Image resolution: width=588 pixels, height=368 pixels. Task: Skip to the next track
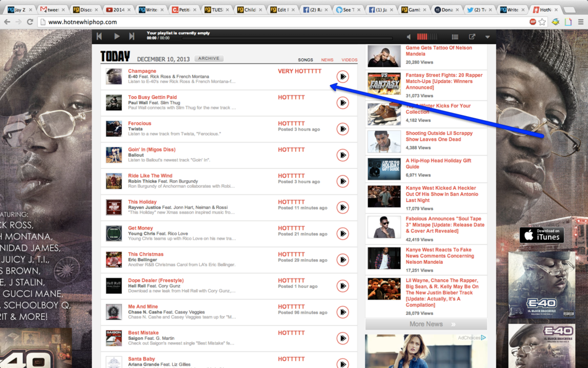pyautogui.click(x=132, y=37)
